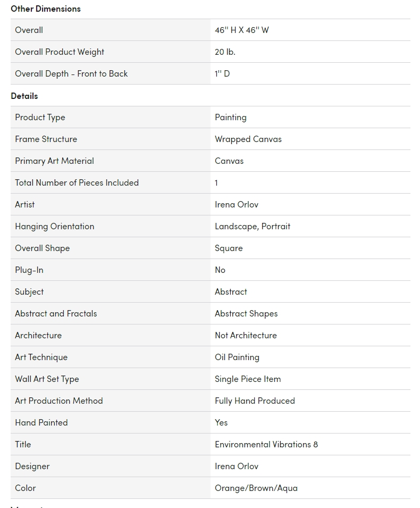The image size is (420, 508).
Task: Select the "Wrapped Canvas" frame structure value
Action: [x=248, y=139]
